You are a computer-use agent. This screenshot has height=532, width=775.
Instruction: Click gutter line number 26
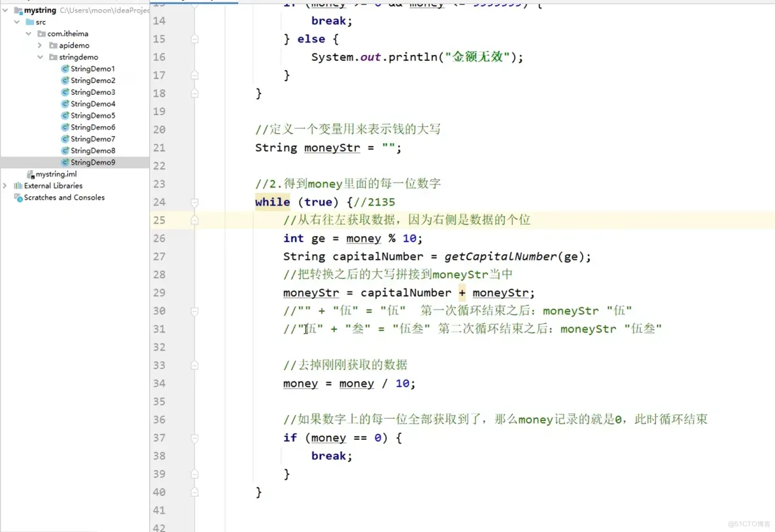(159, 238)
